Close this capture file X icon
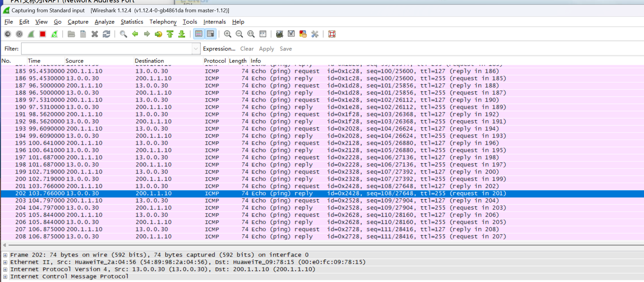Image resolution: width=644 pixels, height=282 pixels. (95, 34)
